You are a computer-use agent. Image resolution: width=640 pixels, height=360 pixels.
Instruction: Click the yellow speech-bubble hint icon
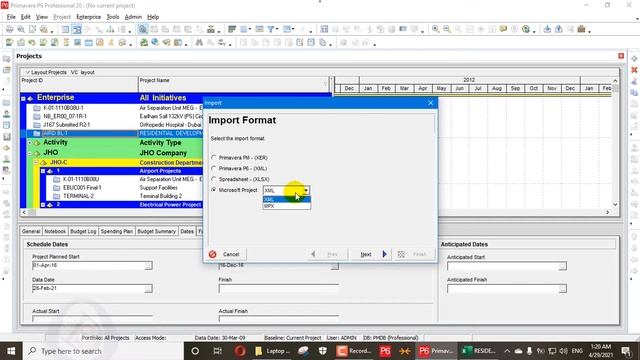[x=503, y=29]
